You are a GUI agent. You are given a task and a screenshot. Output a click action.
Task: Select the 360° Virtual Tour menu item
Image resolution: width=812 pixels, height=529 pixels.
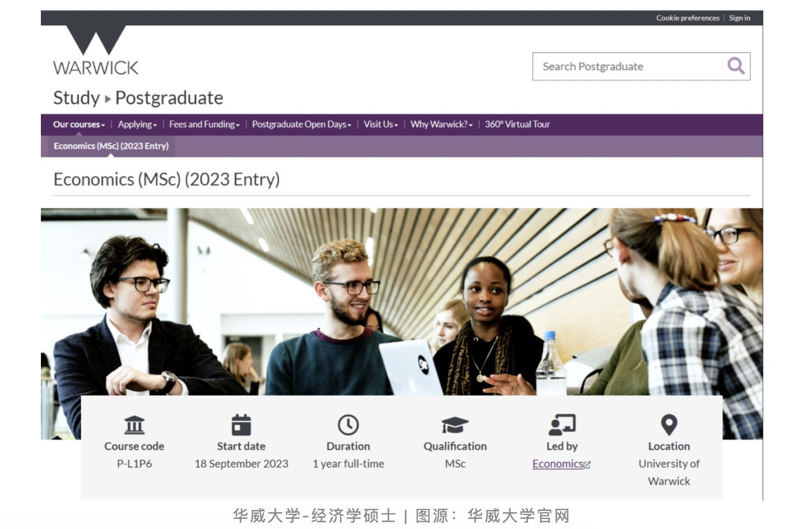517,124
